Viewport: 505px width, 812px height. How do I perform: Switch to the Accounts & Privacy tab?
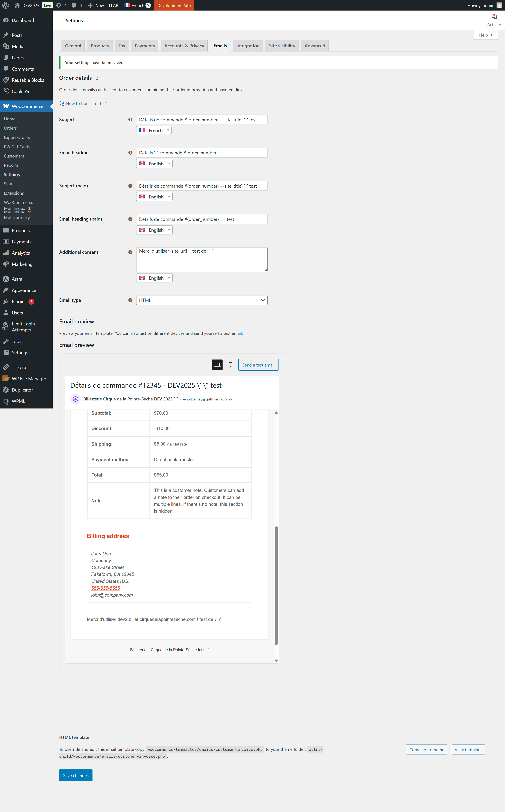[184, 46]
